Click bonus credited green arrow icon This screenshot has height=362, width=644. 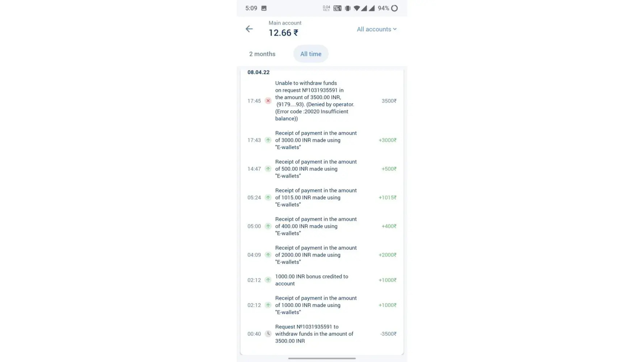(268, 280)
